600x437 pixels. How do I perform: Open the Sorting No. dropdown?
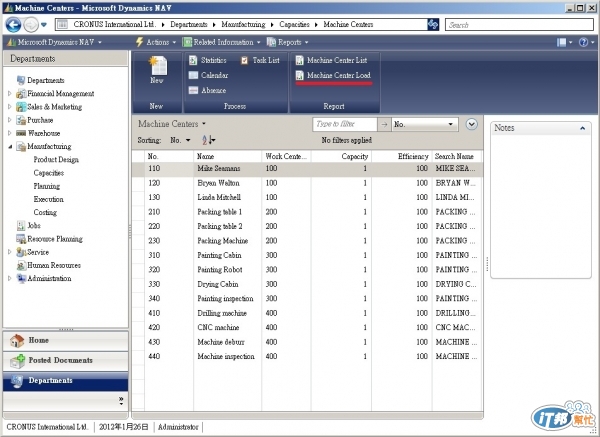tap(180, 140)
